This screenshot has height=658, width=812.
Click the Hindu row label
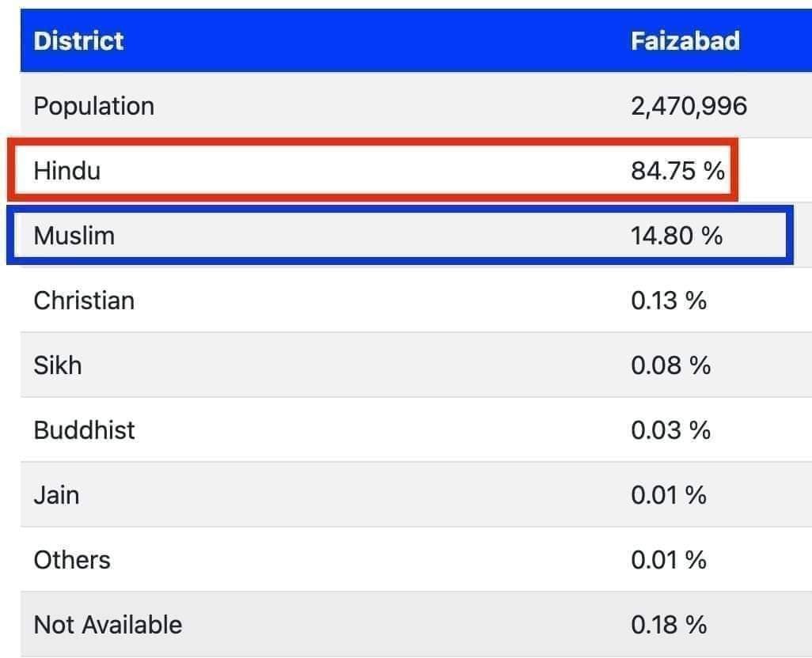(67, 171)
